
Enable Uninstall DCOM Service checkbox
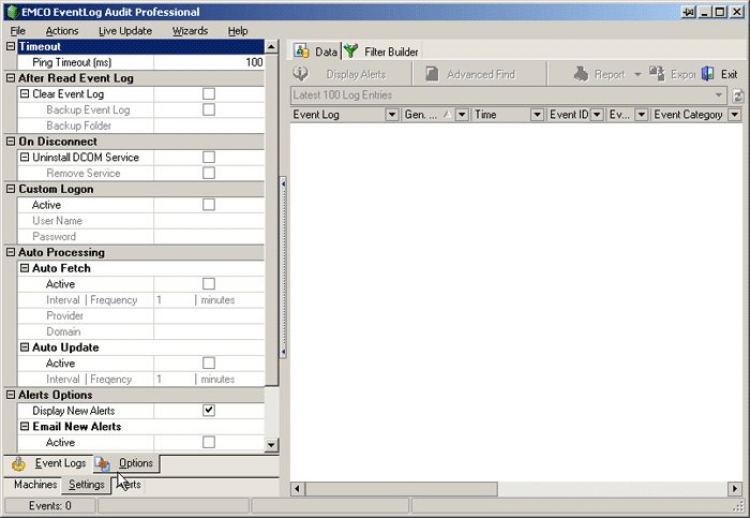pyautogui.click(x=209, y=157)
